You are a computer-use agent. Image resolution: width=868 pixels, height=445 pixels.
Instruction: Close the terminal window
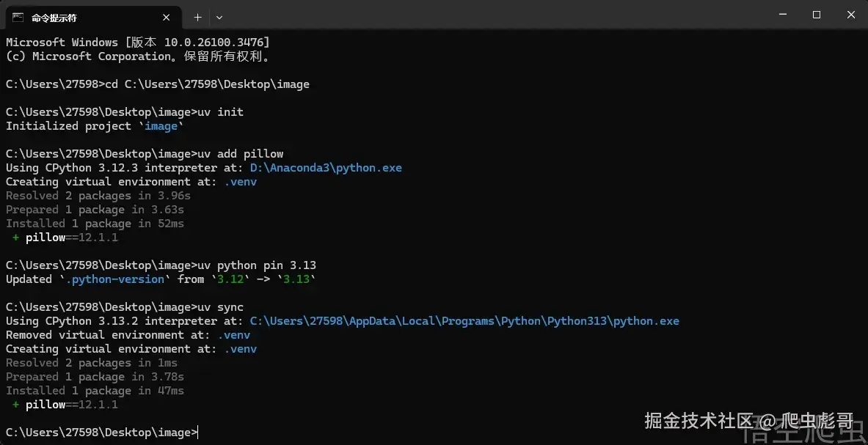point(851,15)
